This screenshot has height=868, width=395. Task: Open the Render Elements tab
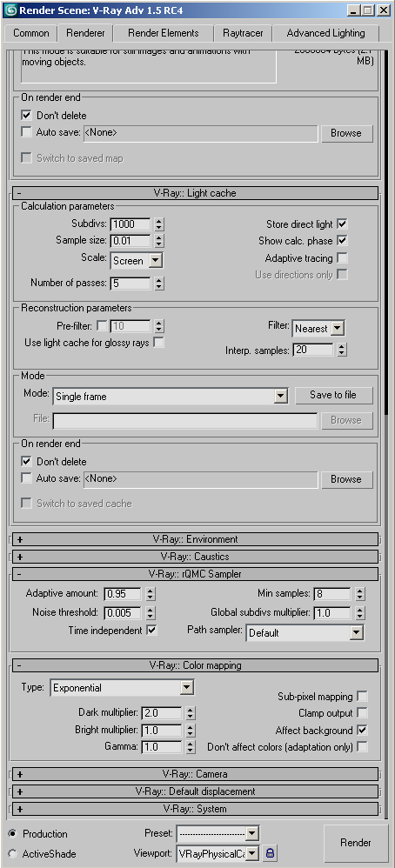click(x=164, y=33)
